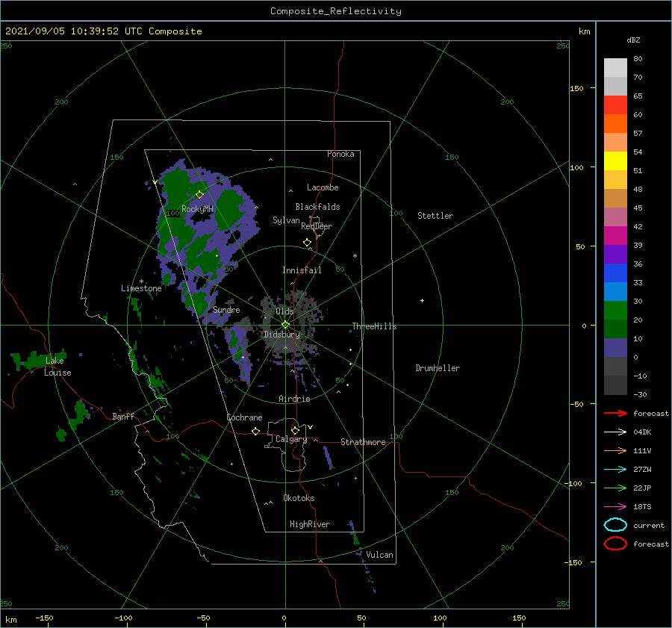Screen dimensions: 672x628
Task: Click the Innisfail town label
Action: [x=302, y=270]
